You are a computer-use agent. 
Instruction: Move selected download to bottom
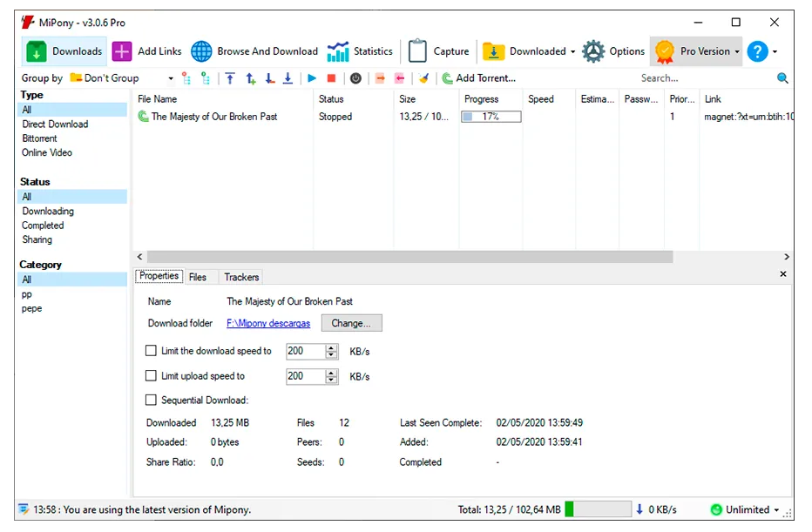(288, 78)
